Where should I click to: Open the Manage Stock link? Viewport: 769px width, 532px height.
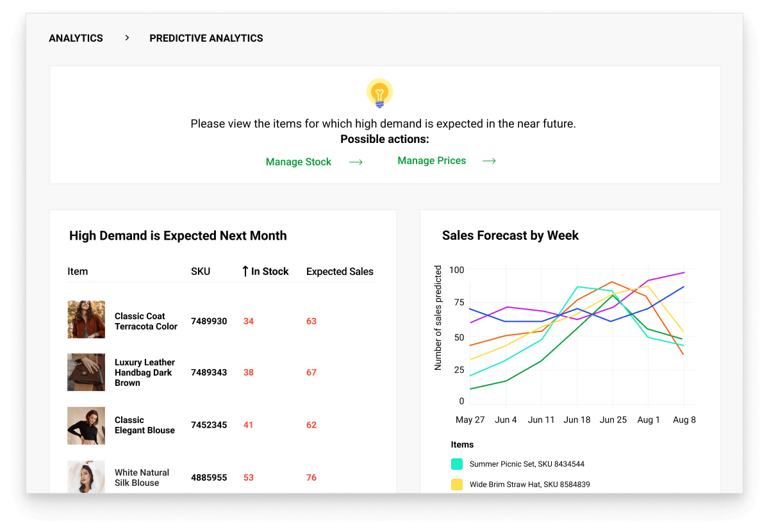pyautogui.click(x=299, y=162)
